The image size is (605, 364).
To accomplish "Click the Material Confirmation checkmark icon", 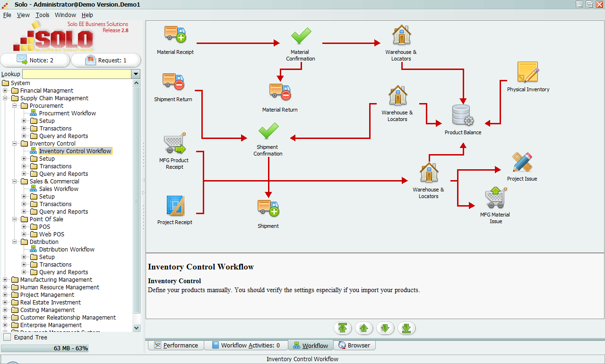I will coord(301,35).
